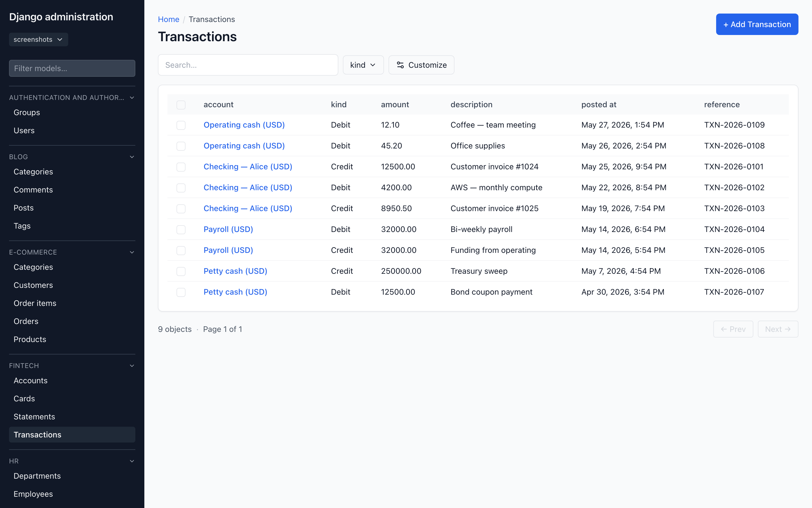Collapse the HR sidebar section
Viewport: 812px width, 508px height.
click(x=132, y=461)
